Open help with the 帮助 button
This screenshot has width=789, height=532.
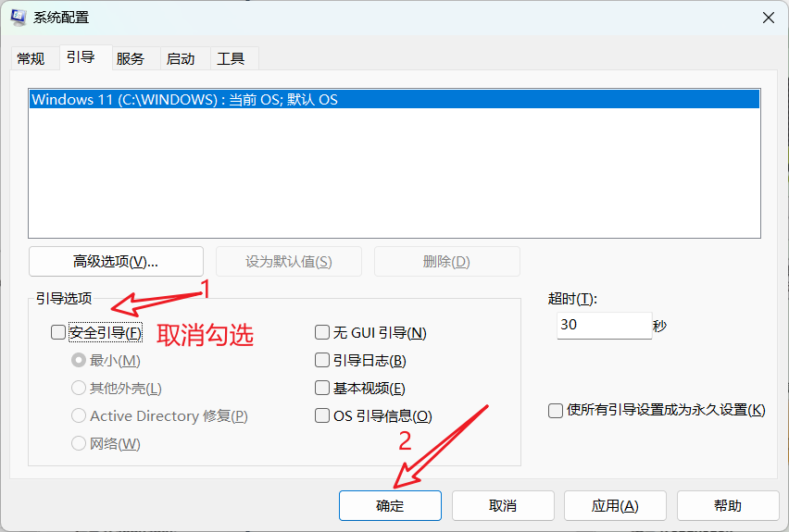click(x=727, y=505)
